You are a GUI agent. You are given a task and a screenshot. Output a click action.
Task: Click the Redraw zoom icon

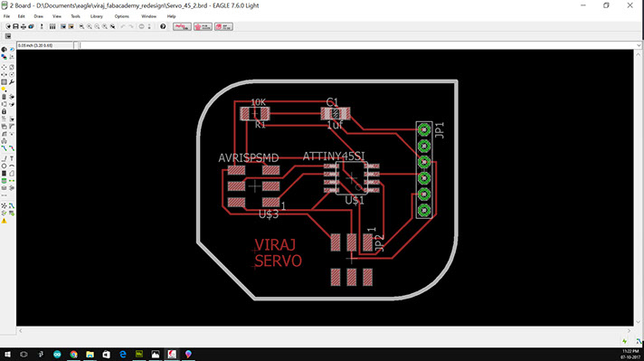(105, 27)
